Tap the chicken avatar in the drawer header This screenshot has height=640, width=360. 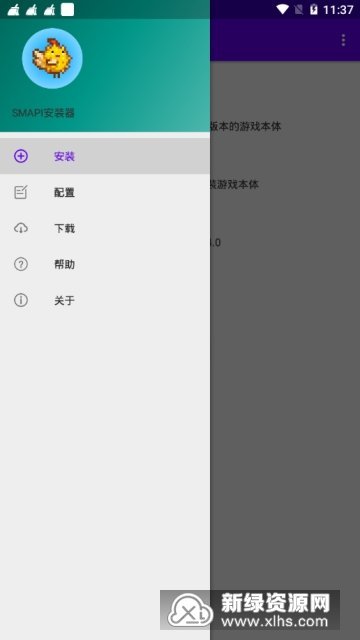click(52, 58)
